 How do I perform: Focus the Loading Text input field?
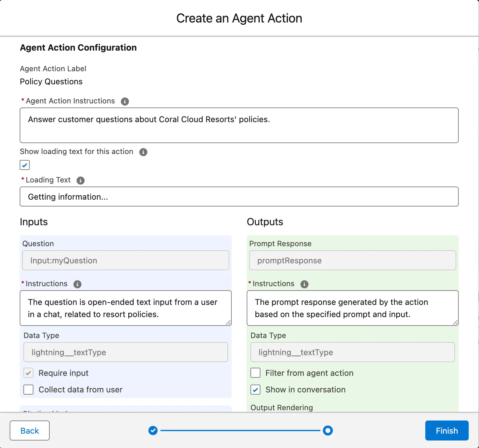[x=239, y=197]
